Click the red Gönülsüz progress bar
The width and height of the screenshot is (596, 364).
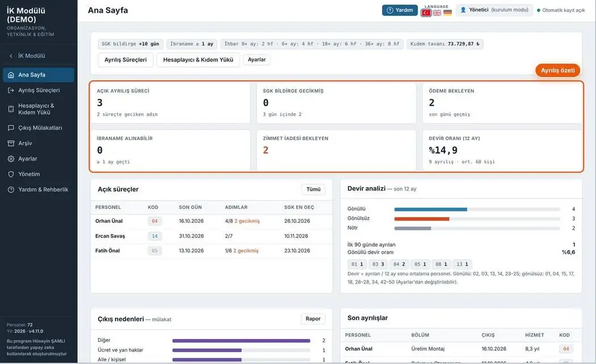coord(422,219)
